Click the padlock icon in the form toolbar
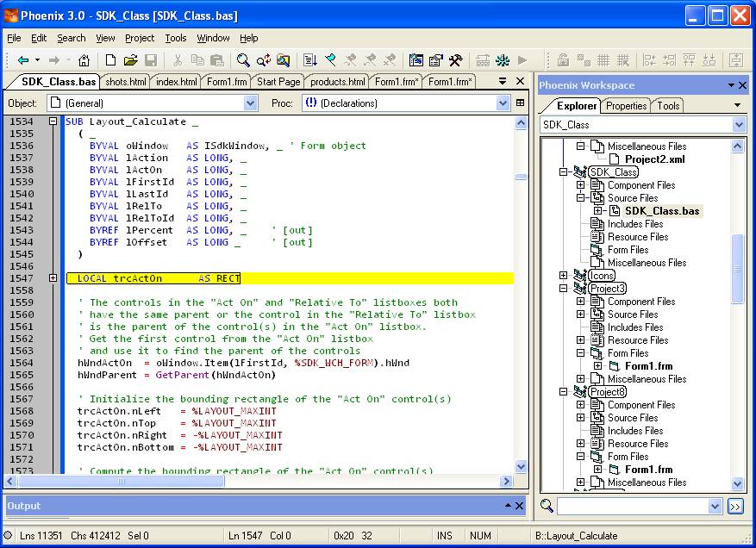 click(563, 60)
